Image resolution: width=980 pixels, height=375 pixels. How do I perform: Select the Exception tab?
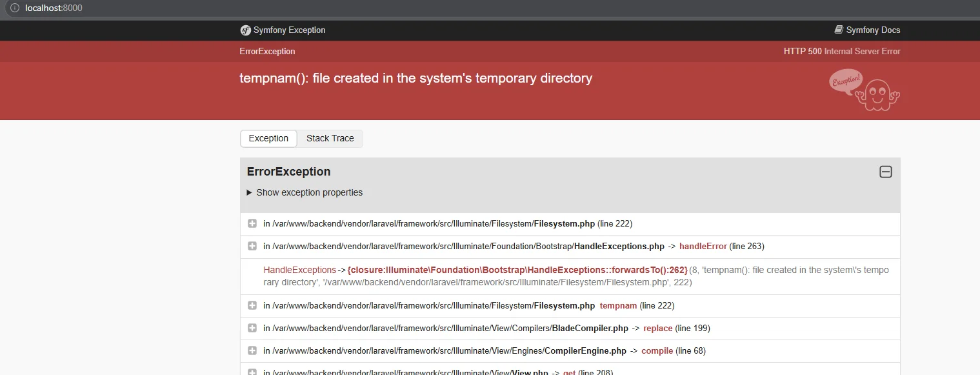(268, 139)
